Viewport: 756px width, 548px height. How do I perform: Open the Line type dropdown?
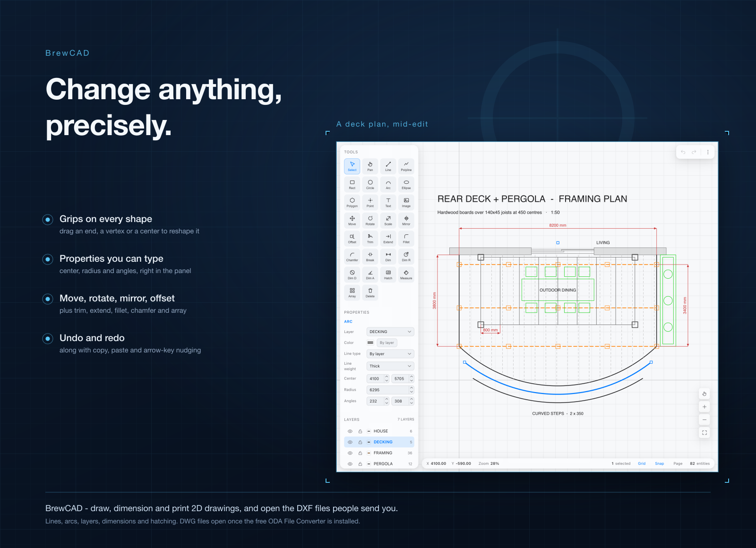390,354
